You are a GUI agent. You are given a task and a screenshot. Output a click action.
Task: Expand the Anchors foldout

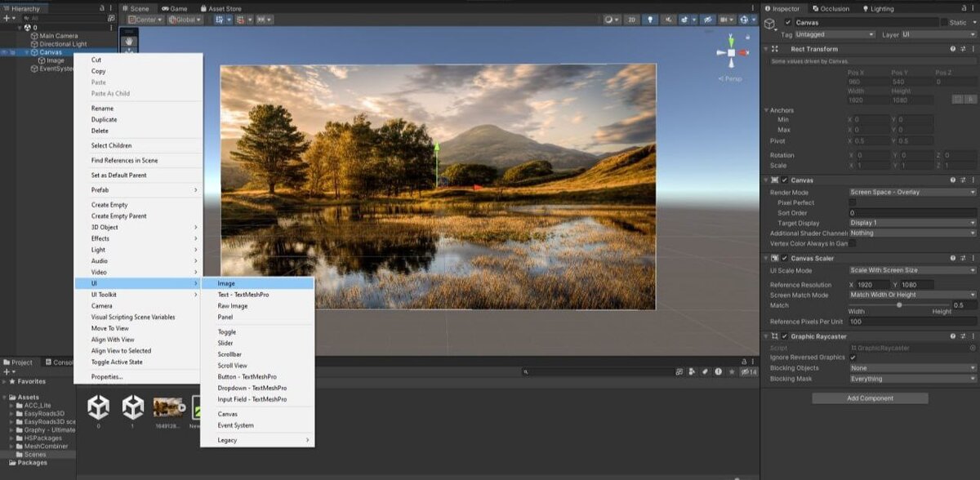click(767, 110)
